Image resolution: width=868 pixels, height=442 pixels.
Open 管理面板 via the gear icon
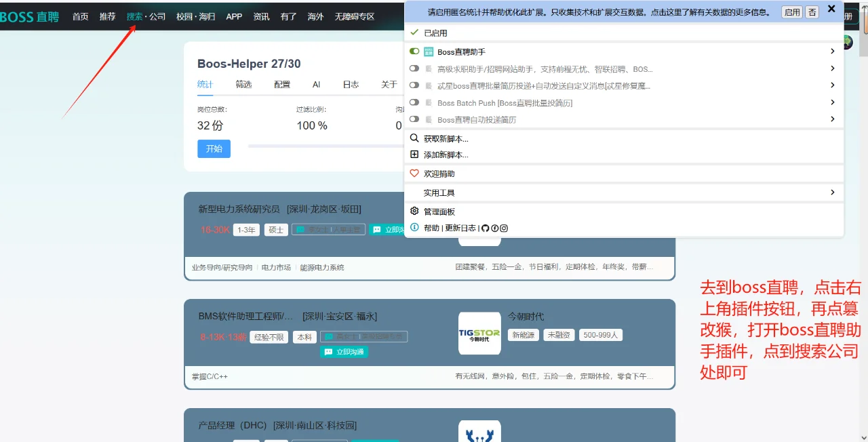click(414, 211)
